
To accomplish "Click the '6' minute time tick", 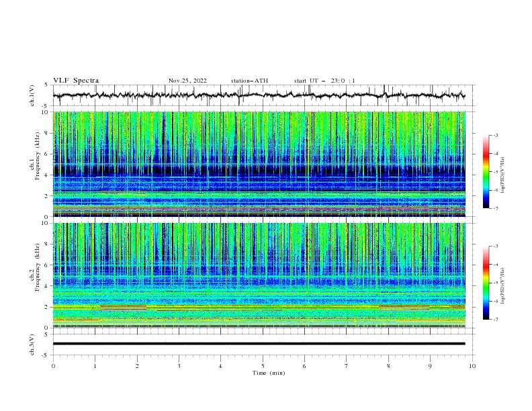I will coord(304,366).
